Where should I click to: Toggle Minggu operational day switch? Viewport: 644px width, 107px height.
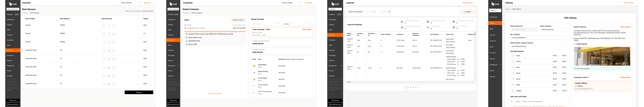tap(513, 91)
